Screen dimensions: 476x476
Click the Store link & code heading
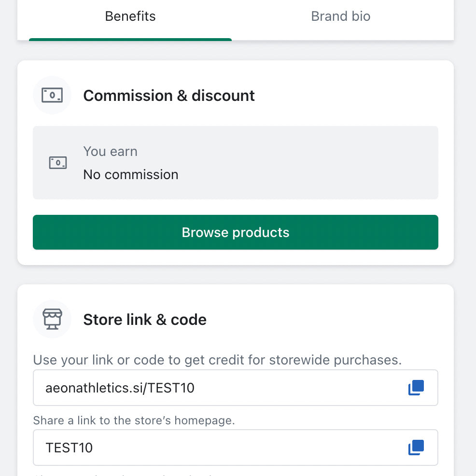(x=145, y=320)
